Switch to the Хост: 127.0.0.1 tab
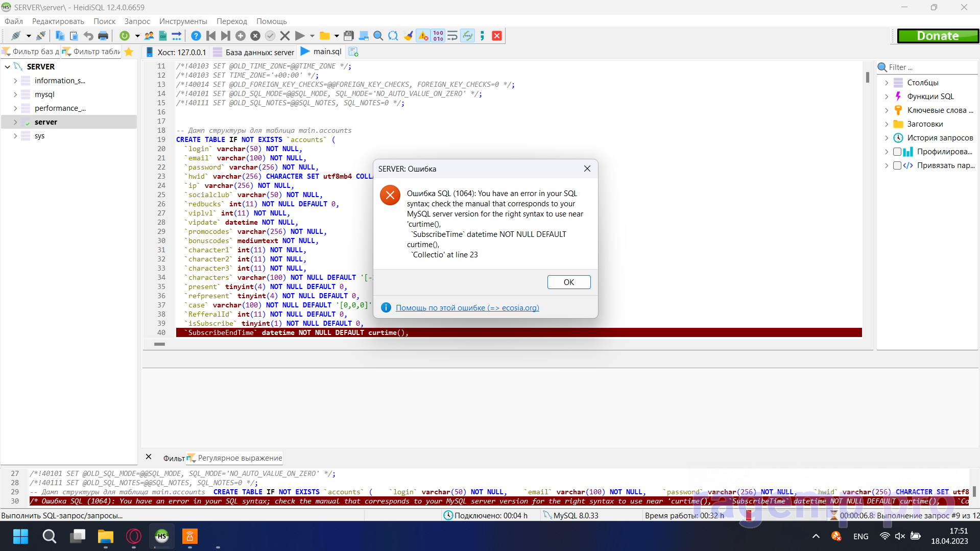The width and height of the screenshot is (980, 551). (176, 52)
